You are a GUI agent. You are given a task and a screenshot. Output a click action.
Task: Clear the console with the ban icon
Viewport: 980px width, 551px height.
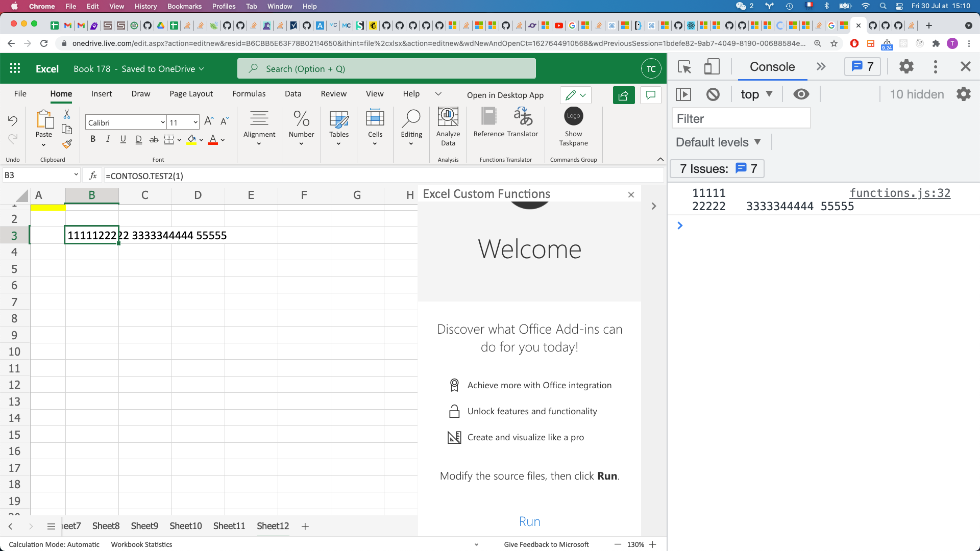click(713, 94)
